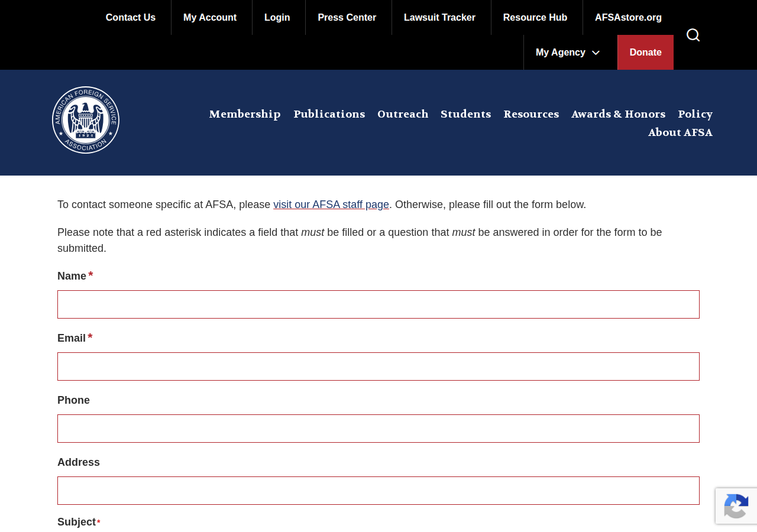Click the reCAPTCHA badge icon

coord(736,506)
